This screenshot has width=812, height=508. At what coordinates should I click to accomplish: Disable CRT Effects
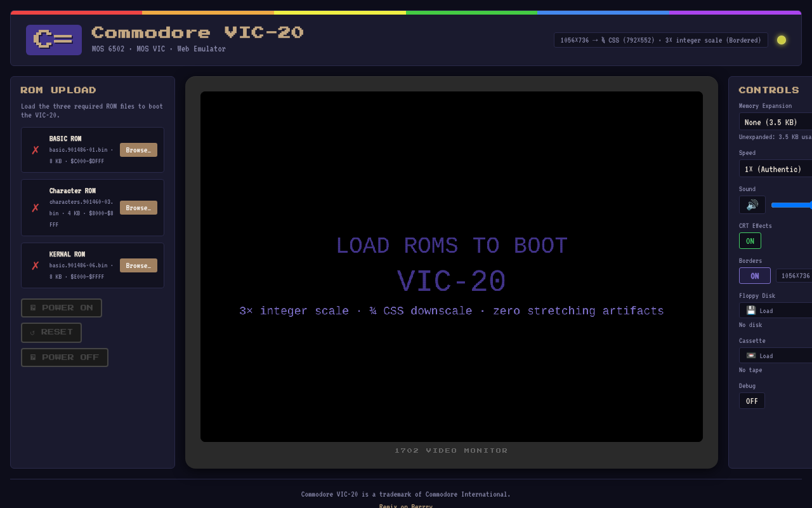[750, 241]
